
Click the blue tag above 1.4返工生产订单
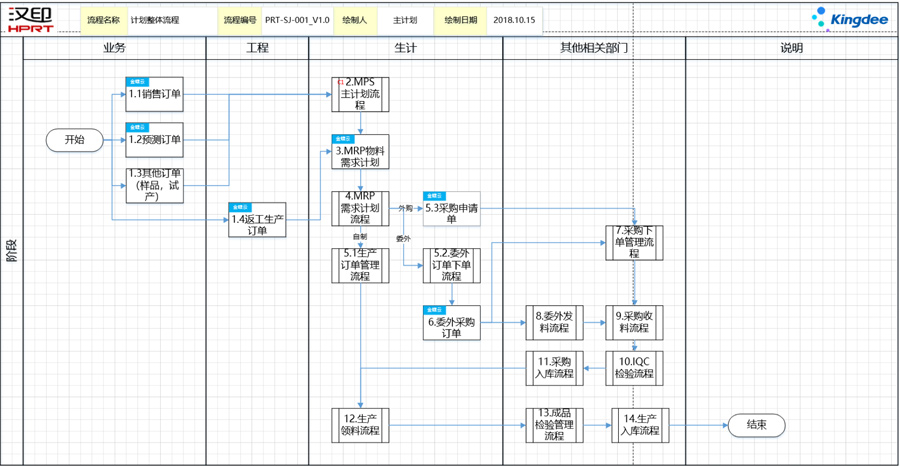(240, 208)
